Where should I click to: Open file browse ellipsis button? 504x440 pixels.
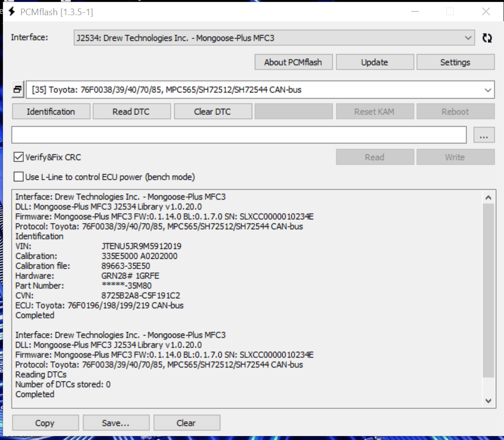coord(484,136)
